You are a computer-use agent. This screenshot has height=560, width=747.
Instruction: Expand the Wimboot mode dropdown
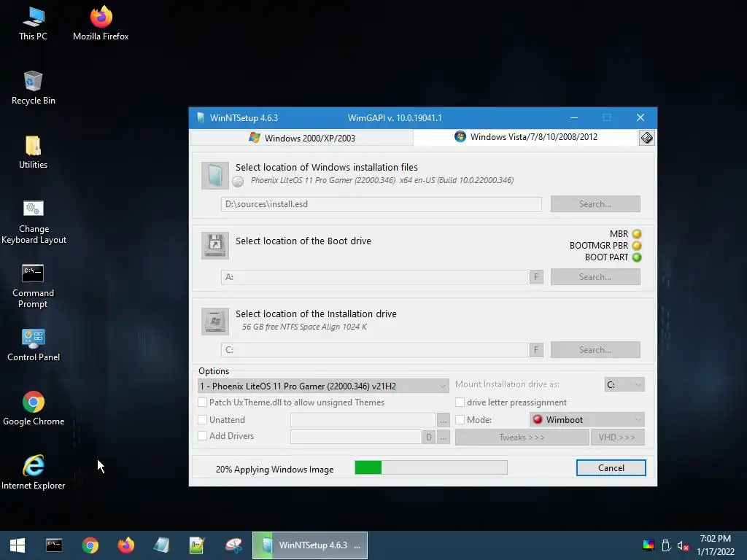click(x=587, y=419)
